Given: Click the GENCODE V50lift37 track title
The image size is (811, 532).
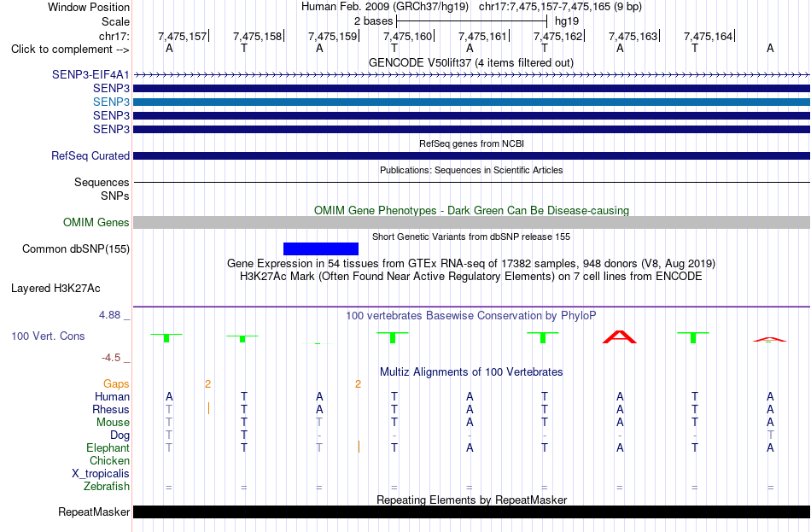Looking at the screenshot, I should (471, 62).
